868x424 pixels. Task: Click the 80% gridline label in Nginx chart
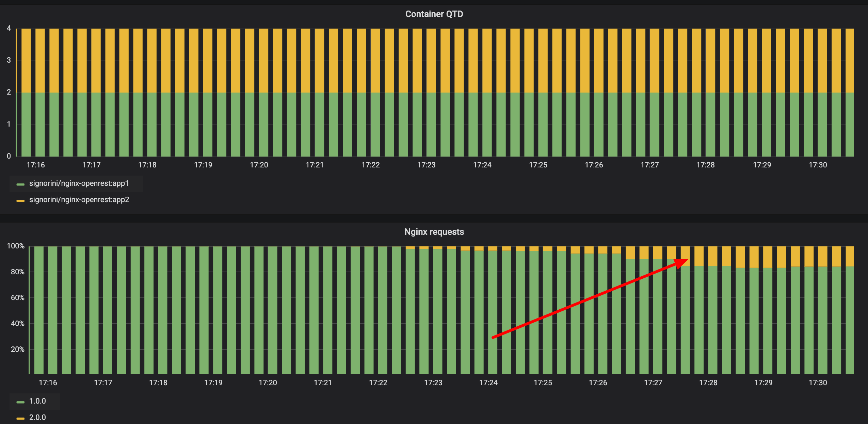coord(17,272)
